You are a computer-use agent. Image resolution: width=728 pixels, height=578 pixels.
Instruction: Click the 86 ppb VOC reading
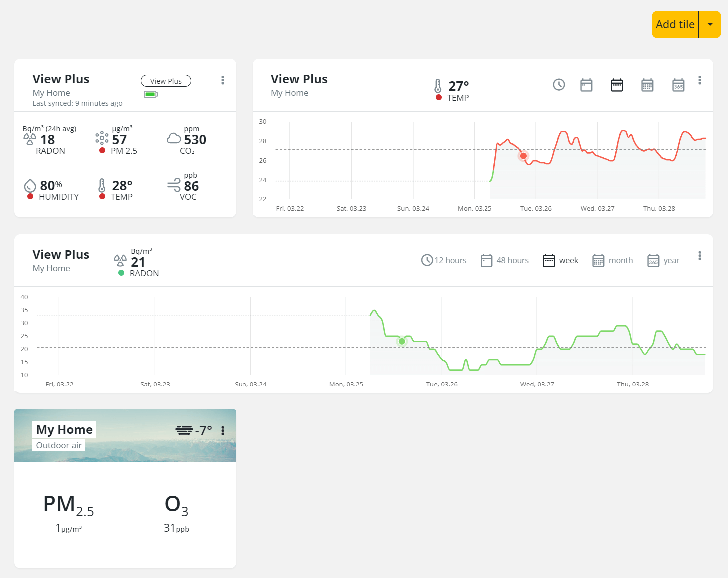point(191,186)
